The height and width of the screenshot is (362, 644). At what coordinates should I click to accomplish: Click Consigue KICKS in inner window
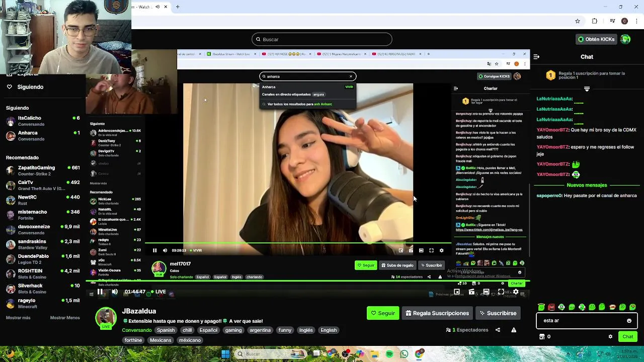pos(494,76)
